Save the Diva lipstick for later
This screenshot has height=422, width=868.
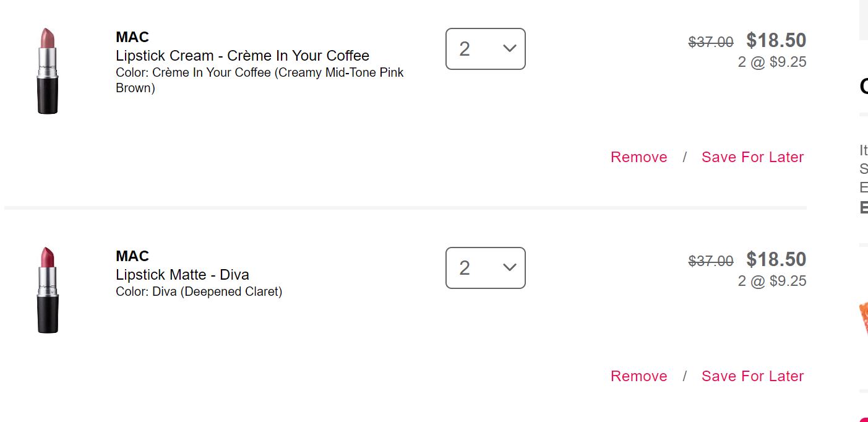click(x=752, y=376)
